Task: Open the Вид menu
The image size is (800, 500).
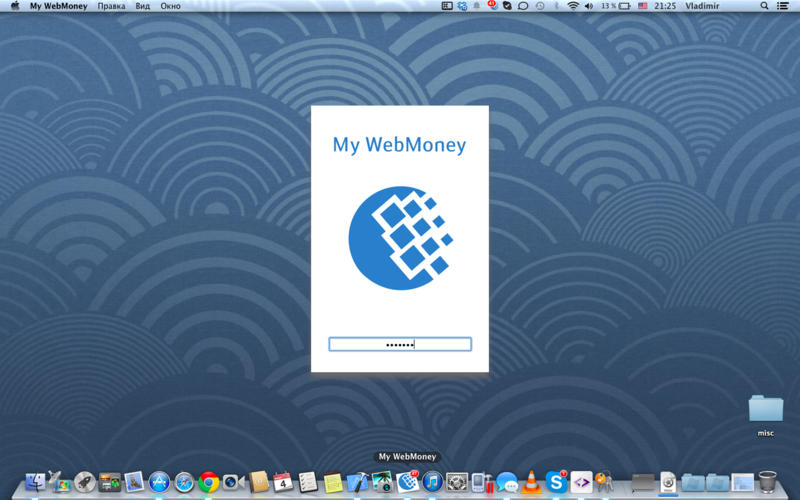Action: (142, 6)
